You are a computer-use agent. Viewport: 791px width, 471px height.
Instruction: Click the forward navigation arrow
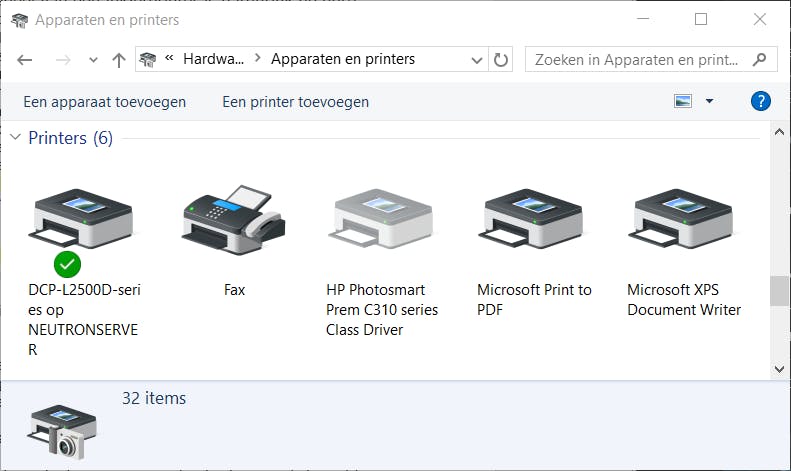pyautogui.click(x=63, y=60)
